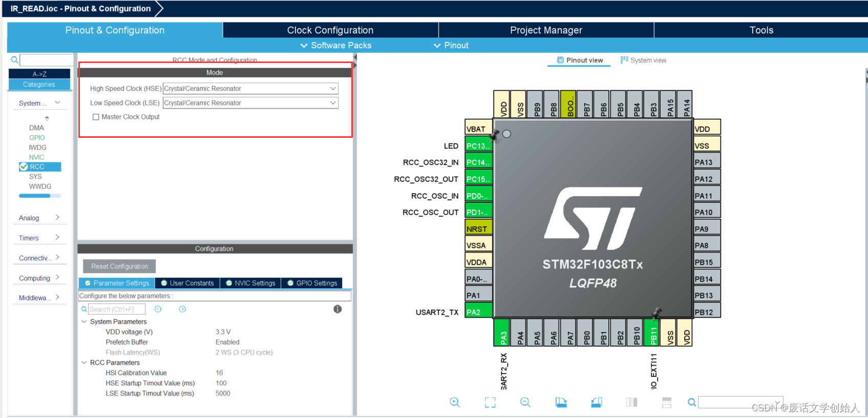Select GPIO in the System list
868x418 pixels.
37,137
